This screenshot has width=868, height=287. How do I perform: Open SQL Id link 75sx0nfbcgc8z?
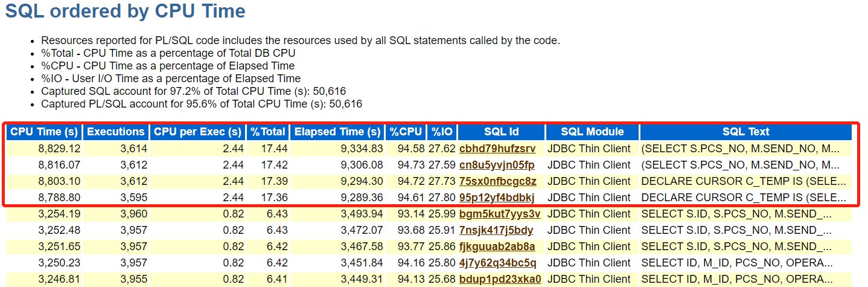click(497, 181)
